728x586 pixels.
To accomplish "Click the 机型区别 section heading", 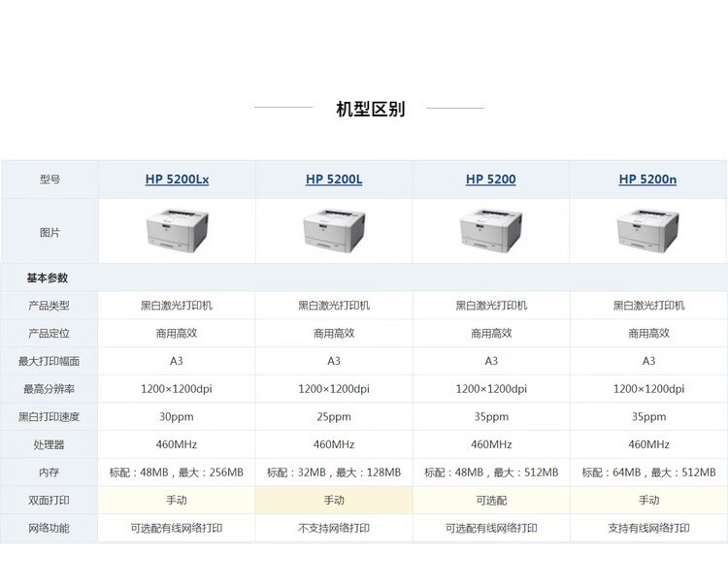I will (x=370, y=109).
